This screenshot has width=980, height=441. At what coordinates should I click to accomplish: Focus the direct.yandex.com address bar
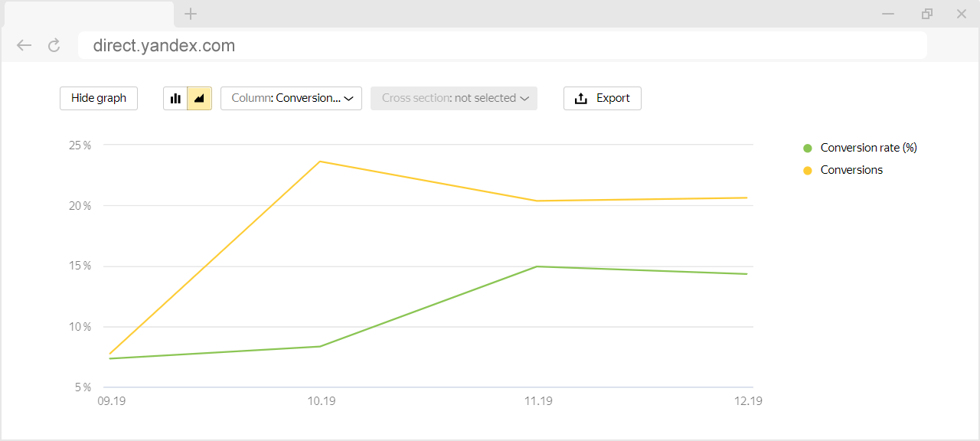point(502,45)
